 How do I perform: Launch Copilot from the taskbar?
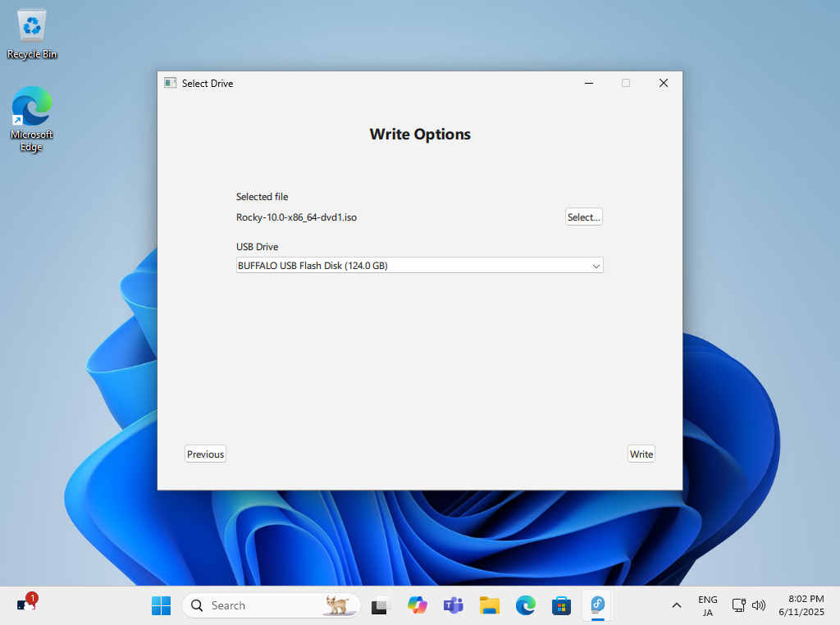(417, 605)
